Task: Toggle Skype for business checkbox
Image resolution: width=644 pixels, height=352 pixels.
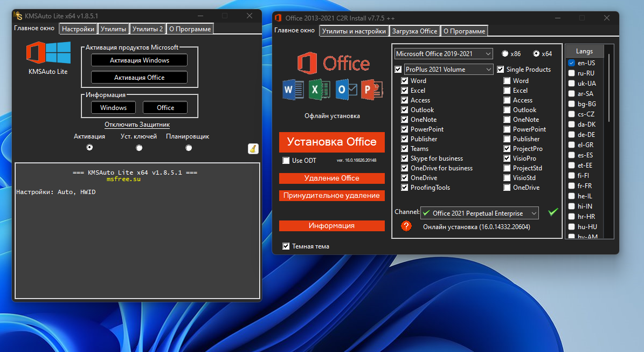Action: coord(405,158)
